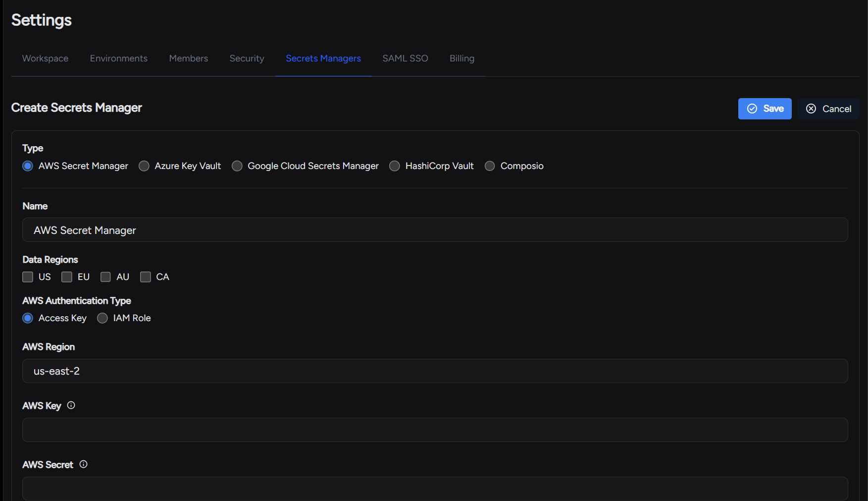
Task: Focus the AWS Secret input field
Action: [x=435, y=489]
